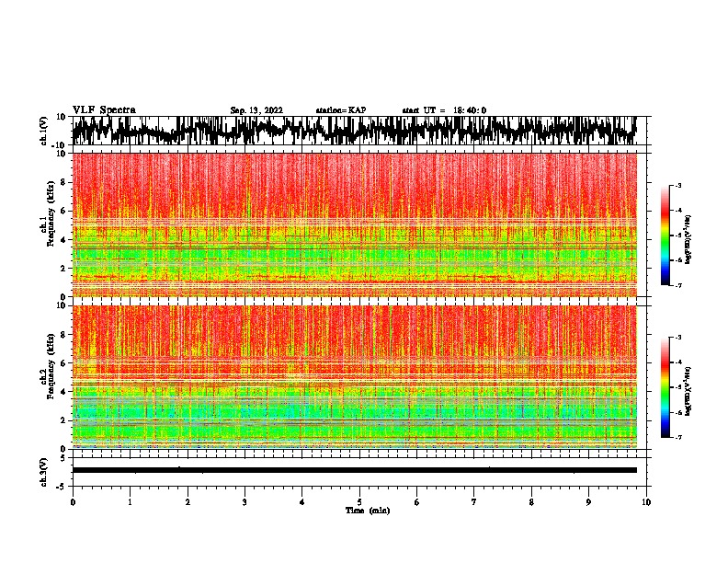This screenshot has height=563, width=728.
Task: Click the ch.1 spectrogram color scale bar
Action: (665, 236)
